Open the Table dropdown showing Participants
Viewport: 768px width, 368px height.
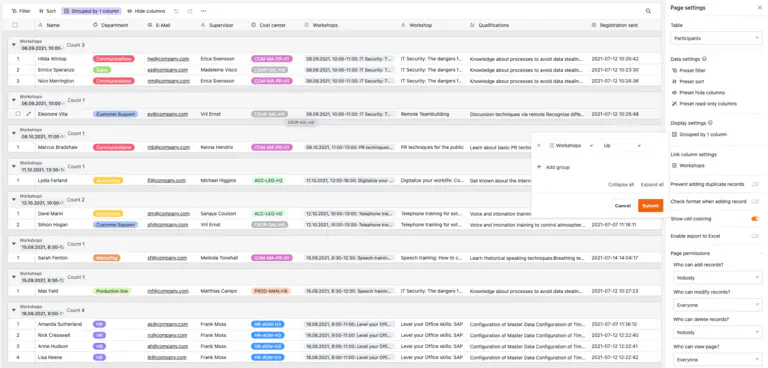pyautogui.click(x=716, y=38)
